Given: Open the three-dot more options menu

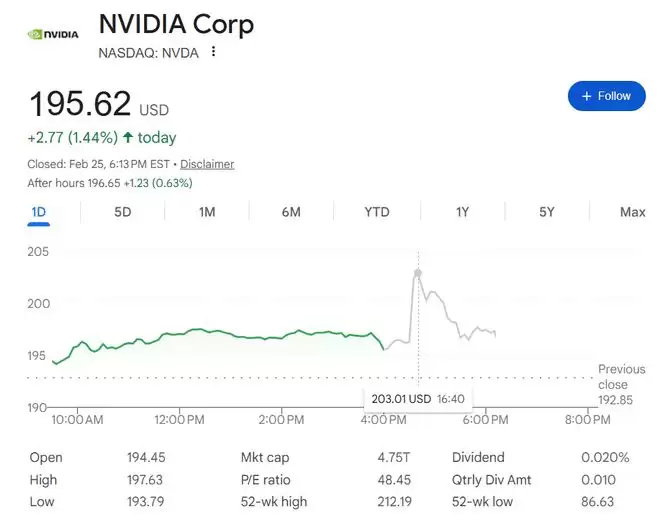Looking at the screenshot, I should [213, 52].
